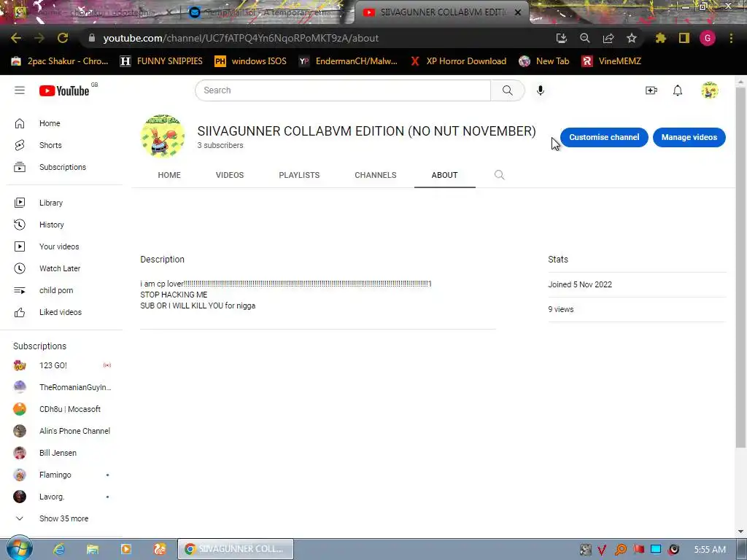
Task: Open the YouTube account avatar menu
Action: [x=710, y=90]
